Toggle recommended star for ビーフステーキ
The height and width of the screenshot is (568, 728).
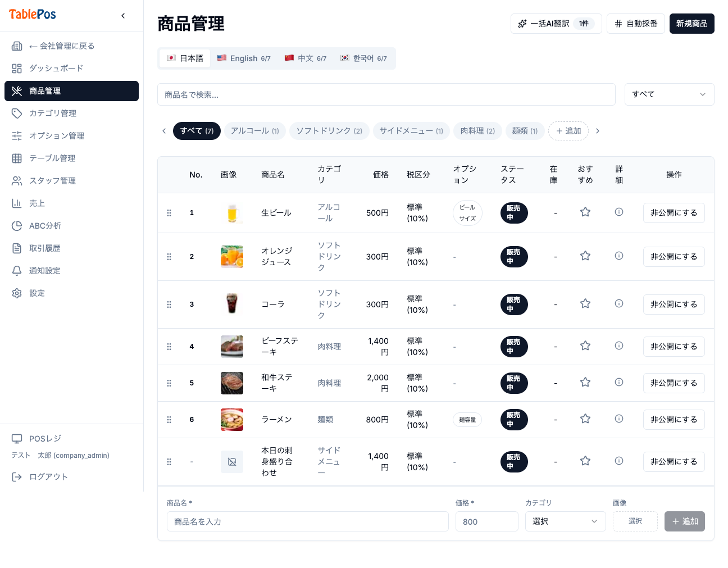(585, 346)
